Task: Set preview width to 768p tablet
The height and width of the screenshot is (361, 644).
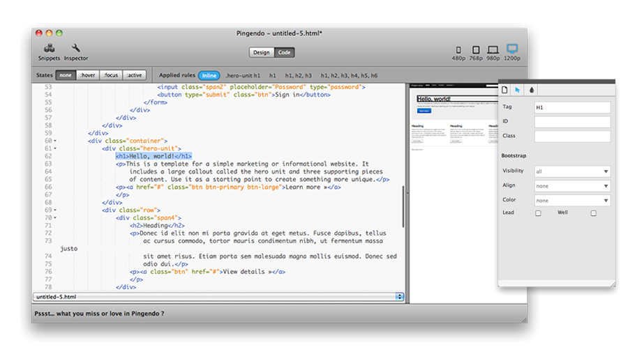Action: coord(476,52)
